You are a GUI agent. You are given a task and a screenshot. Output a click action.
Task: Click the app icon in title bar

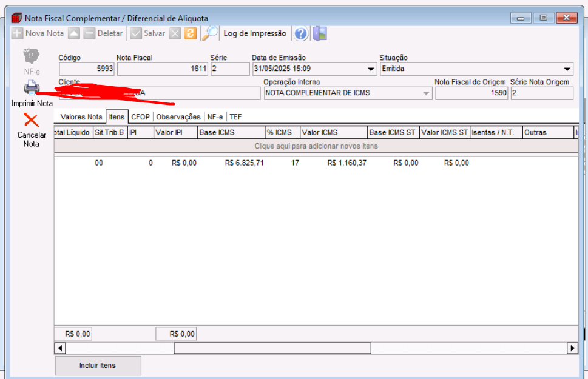(16, 18)
